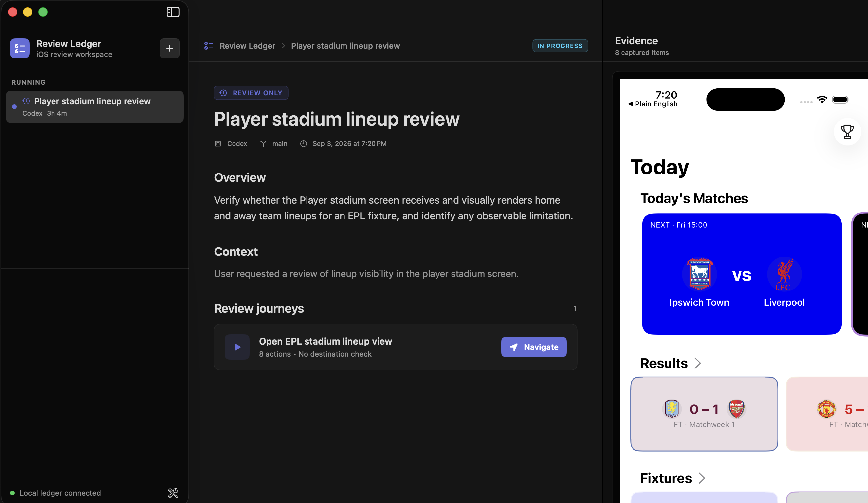
Task: Click 'Sep 3, 2026 at 7:20 PM' text
Action: pyautogui.click(x=349, y=144)
